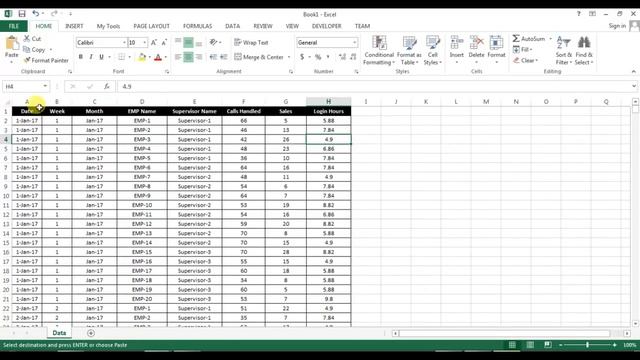This screenshot has width=640, height=360.
Task: Click the Cut scissors icon
Action: pos(27,38)
